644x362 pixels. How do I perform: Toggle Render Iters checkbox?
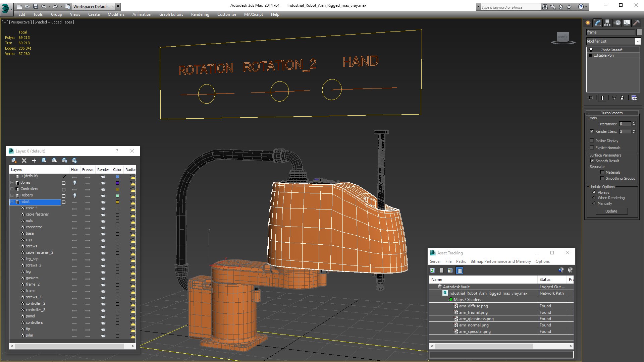[592, 131]
